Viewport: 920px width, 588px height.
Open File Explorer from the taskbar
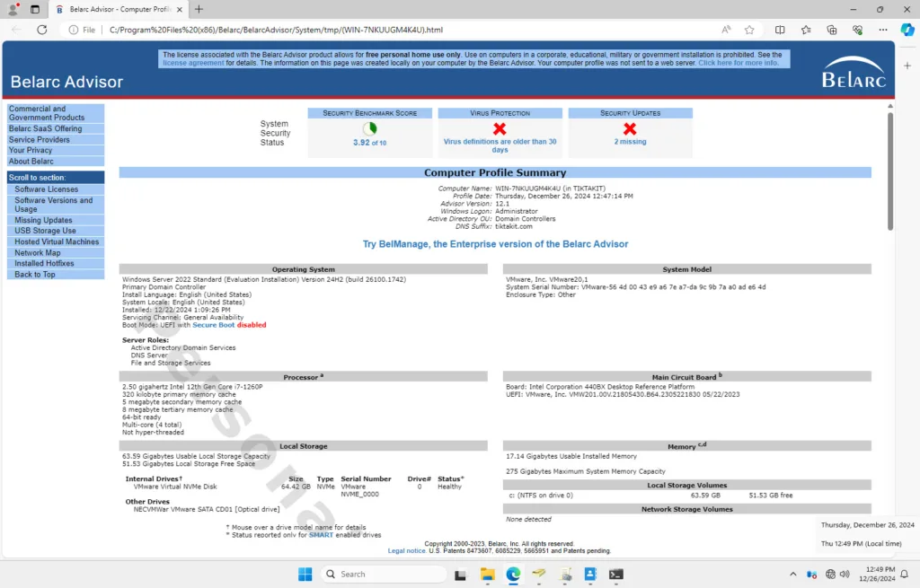487,574
